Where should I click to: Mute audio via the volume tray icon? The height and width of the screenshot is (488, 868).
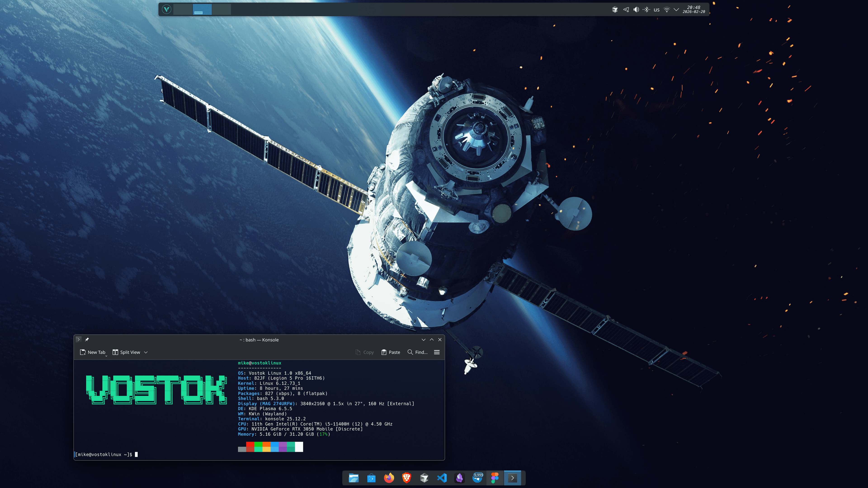[x=636, y=9]
